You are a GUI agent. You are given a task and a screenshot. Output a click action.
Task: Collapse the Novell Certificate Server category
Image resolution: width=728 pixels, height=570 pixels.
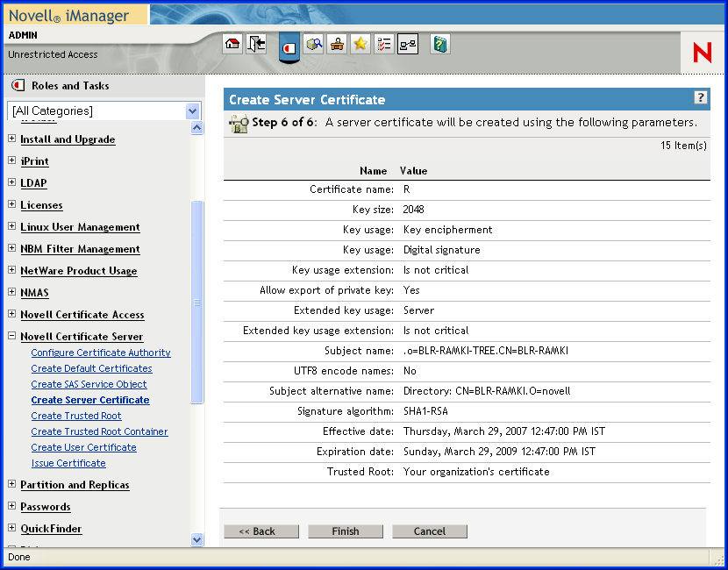coord(12,337)
